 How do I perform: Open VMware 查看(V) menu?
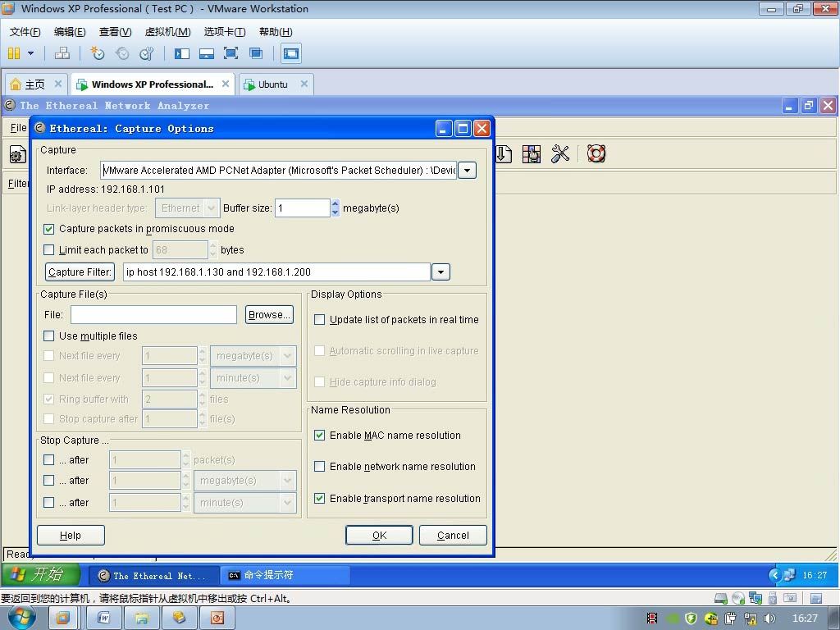click(115, 32)
